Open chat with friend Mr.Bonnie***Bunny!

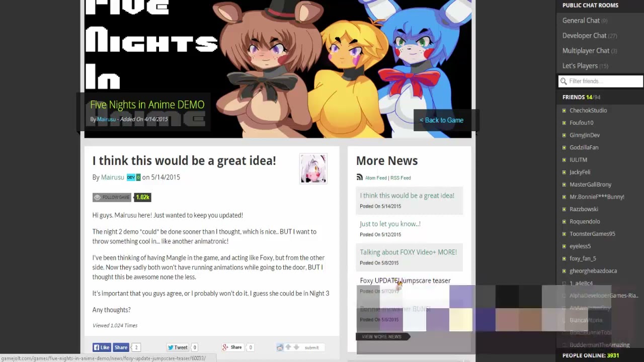pos(597,197)
